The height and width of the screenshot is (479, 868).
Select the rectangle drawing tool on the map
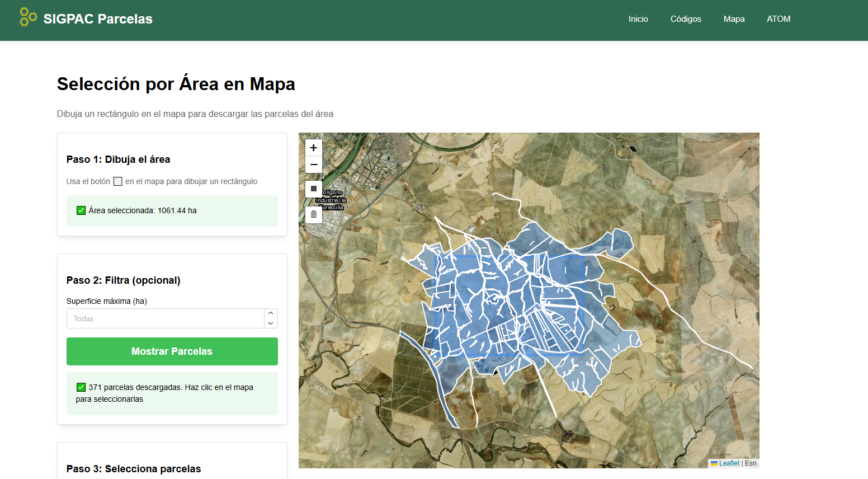pyautogui.click(x=313, y=189)
